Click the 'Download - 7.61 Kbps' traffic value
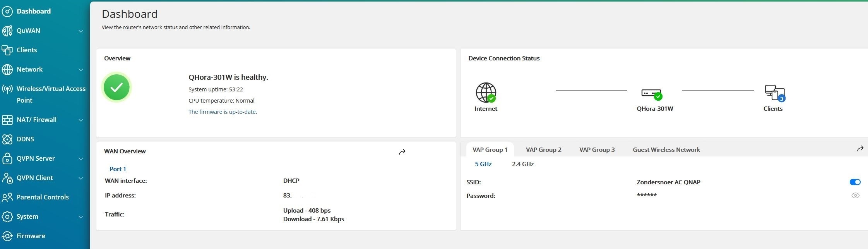The image size is (868, 249). (x=313, y=219)
